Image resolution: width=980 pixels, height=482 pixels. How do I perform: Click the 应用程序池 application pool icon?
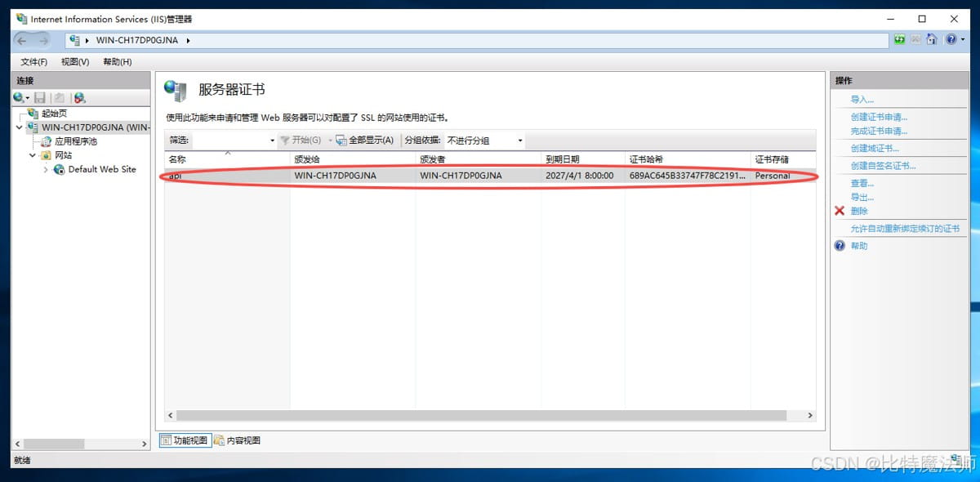pos(47,141)
